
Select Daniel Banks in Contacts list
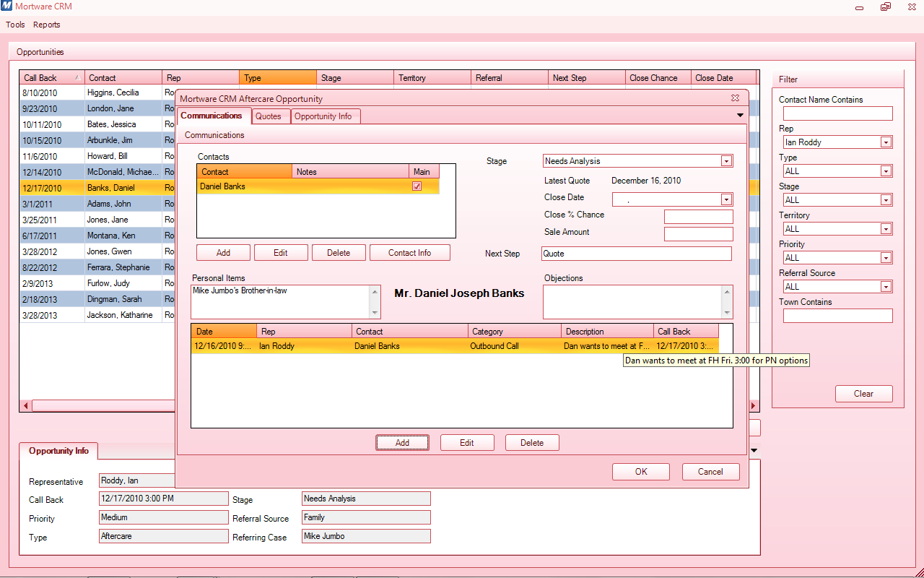tap(318, 186)
